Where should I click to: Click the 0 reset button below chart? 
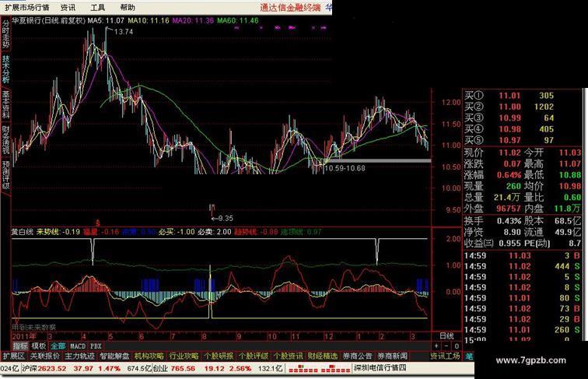(x=456, y=346)
